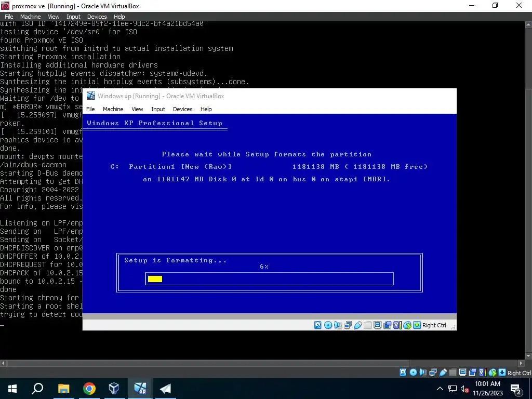Click USB indicator in proxmox ve status bar
Viewport: 532px width, 399px height.
443,373
